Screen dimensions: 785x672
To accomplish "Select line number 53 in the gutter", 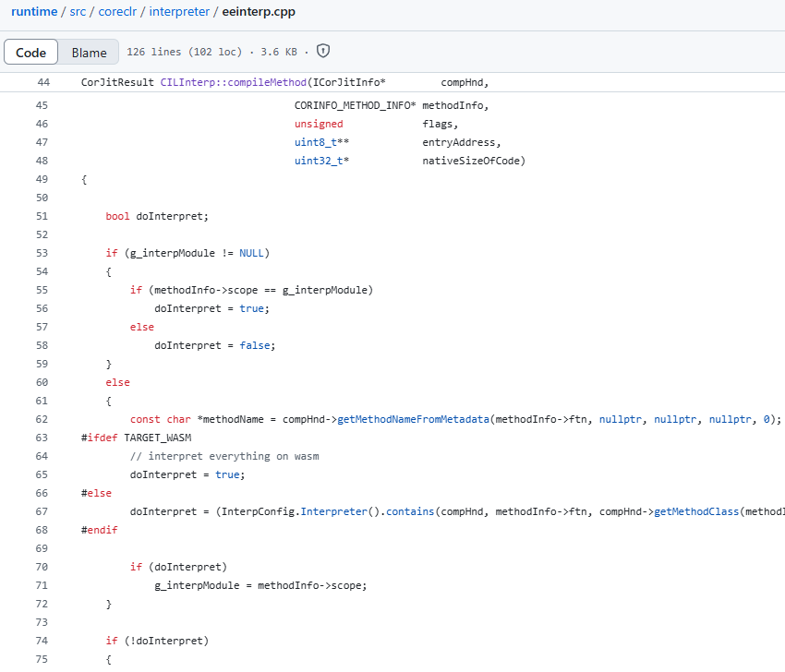I will click(x=42, y=253).
